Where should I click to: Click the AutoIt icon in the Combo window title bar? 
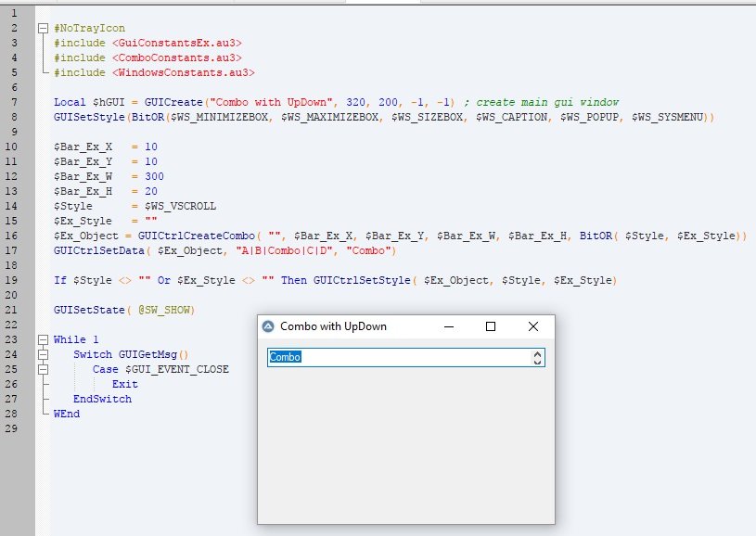(269, 326)
